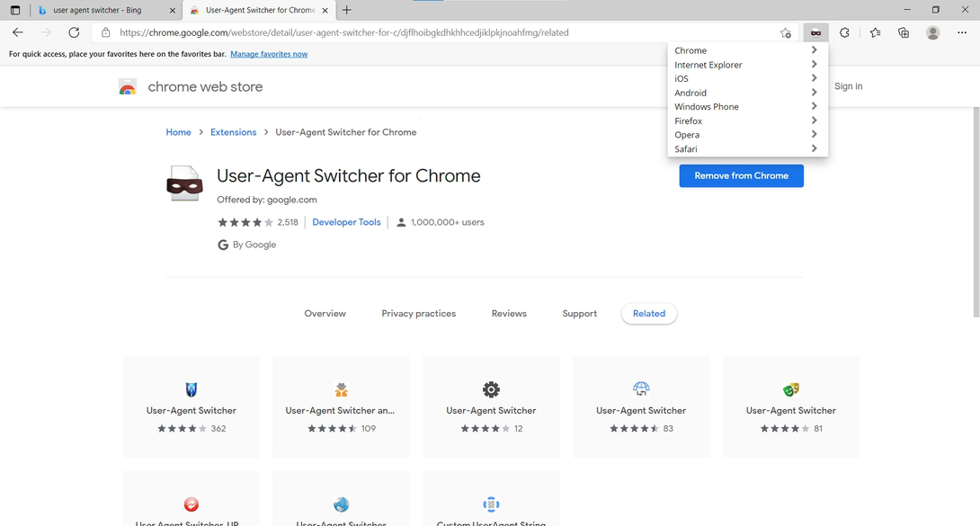980x526 pixels.
Task: Open a new tab with plus icon
Action: [346, 10]
